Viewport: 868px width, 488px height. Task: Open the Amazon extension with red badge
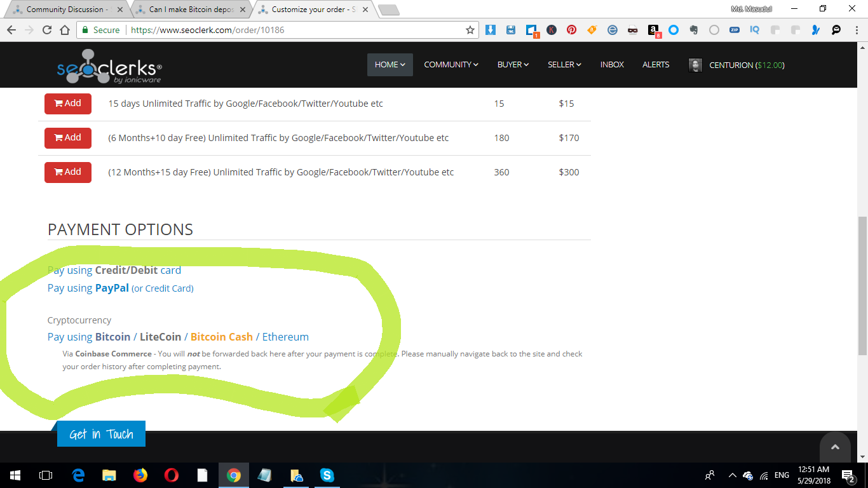click(x=654, y=30)
